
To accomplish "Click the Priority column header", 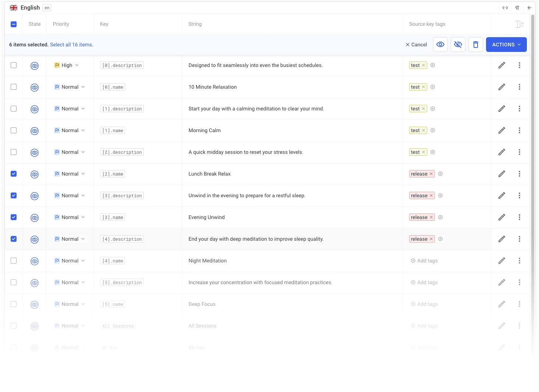I will pyautogui.click(x=61, y=24).
